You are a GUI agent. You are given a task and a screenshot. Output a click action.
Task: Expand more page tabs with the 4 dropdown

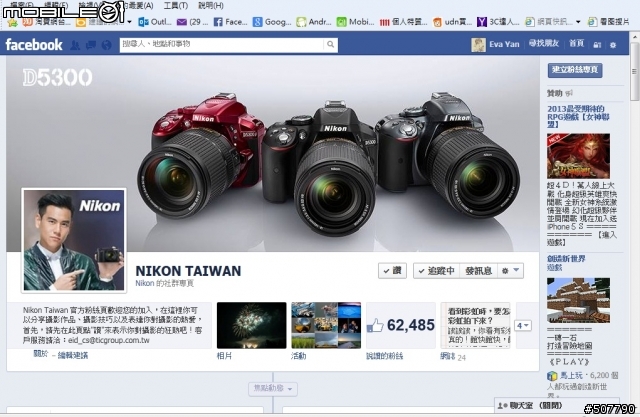[523, 326]
